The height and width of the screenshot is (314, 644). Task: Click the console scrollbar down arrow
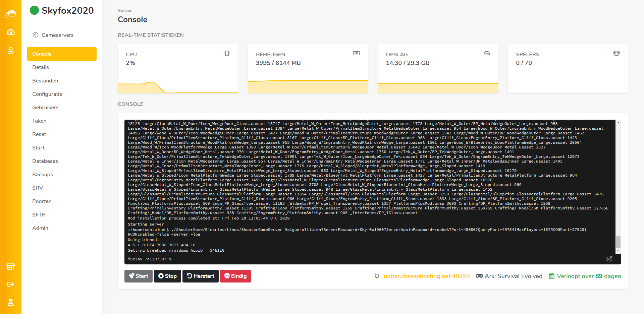tap(618, 251)
